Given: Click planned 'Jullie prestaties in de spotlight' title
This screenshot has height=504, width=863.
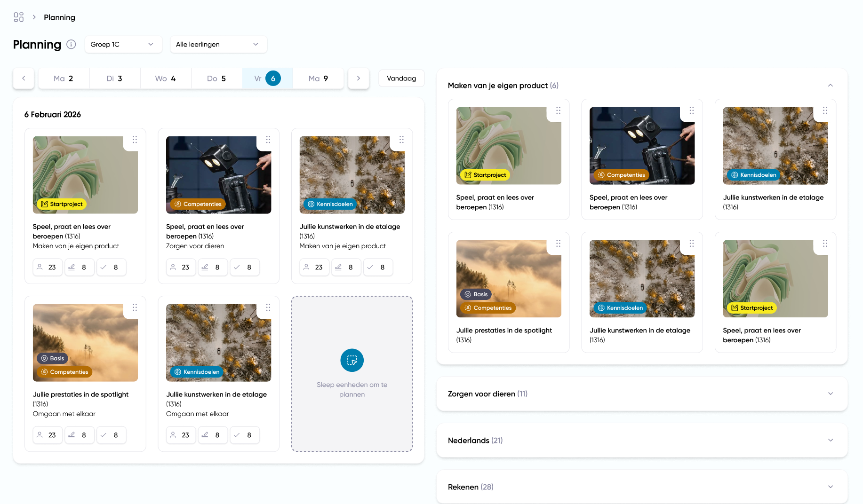Looking at the screenshot, I should 80,394.
